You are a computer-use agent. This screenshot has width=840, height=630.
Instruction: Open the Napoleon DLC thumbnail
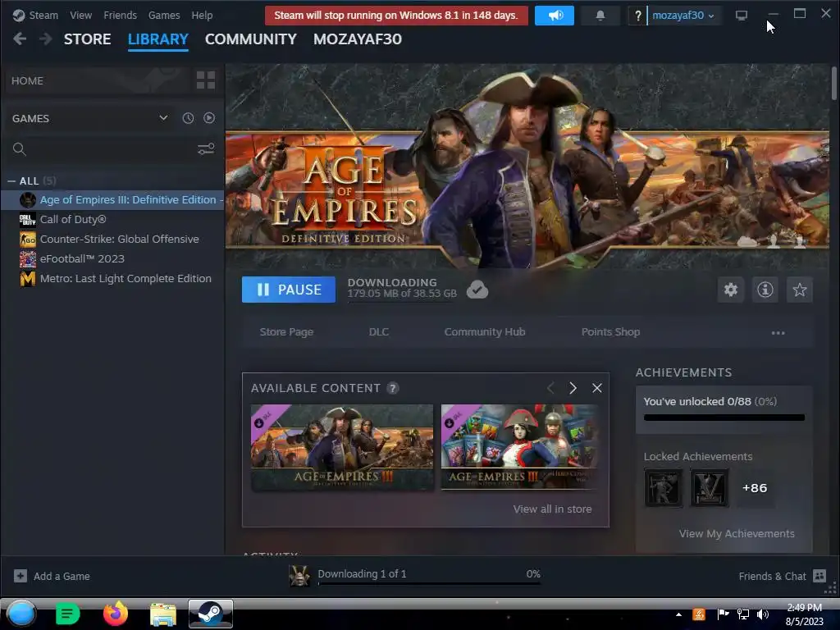tap(519, 447)
